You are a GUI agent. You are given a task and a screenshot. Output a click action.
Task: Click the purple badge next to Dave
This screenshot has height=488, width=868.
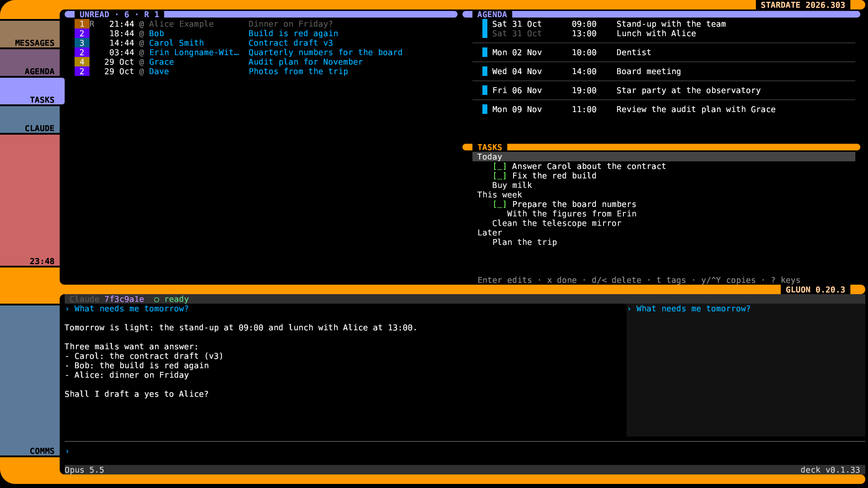coord(82,71)
